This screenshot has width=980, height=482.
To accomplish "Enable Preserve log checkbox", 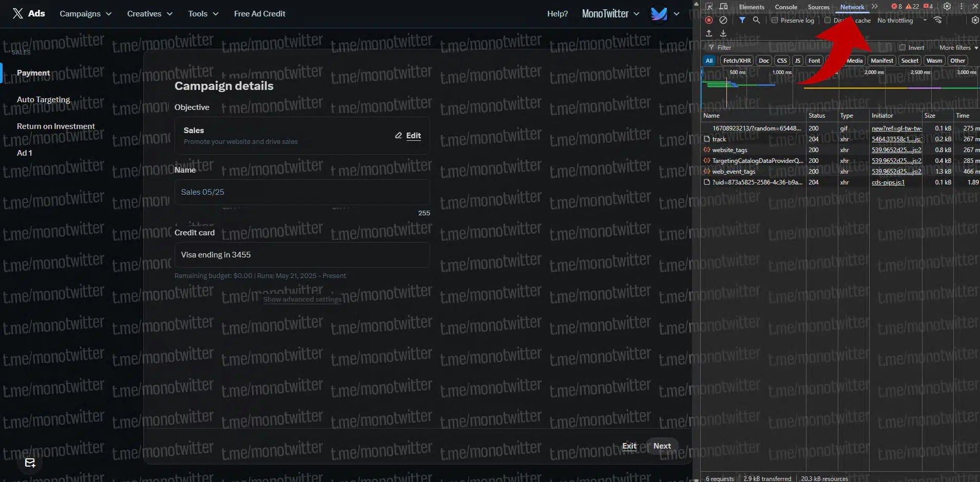I will click(775, 21).
